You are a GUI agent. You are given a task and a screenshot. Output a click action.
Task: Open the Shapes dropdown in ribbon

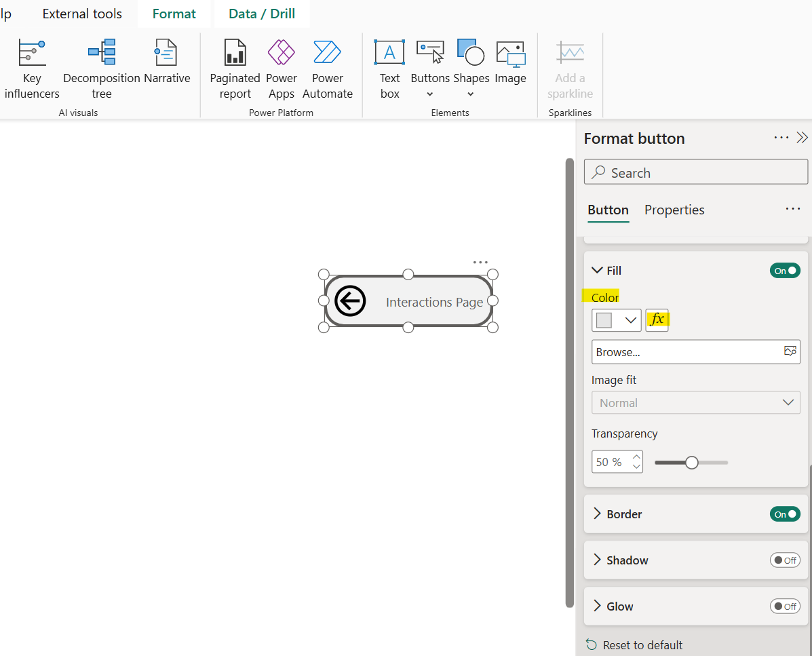click(471, 69)
